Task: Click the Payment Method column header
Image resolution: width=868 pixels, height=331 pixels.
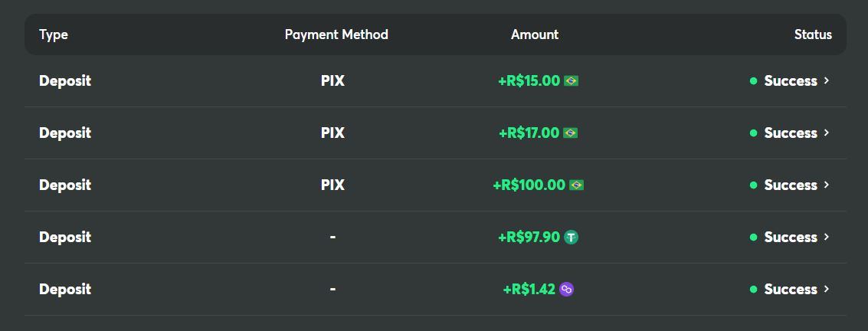Action: (336, 34)
